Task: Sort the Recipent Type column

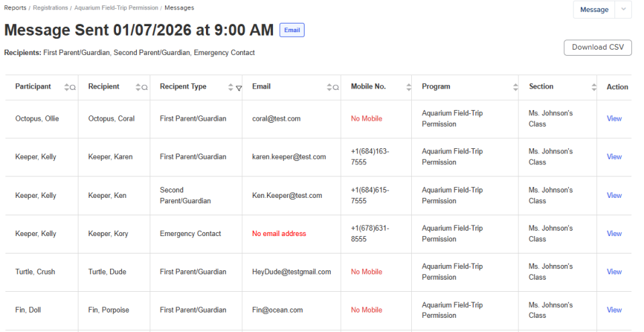Action: 230,87
